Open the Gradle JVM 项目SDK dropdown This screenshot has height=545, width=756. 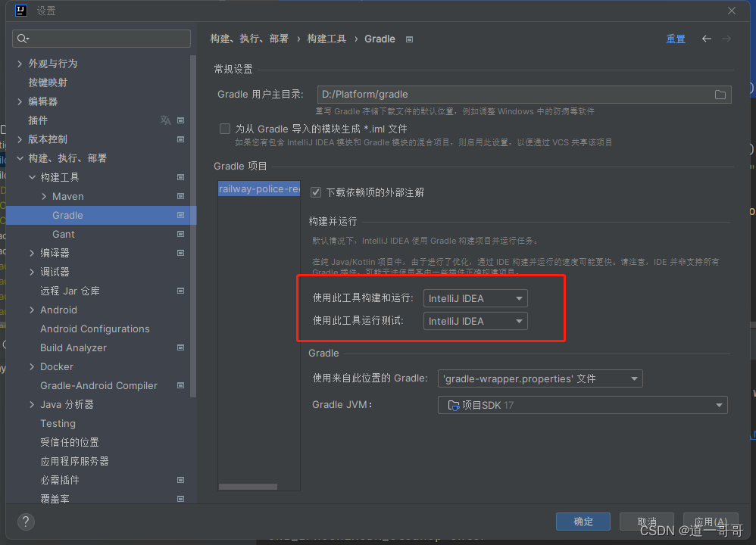coord(583,405)
